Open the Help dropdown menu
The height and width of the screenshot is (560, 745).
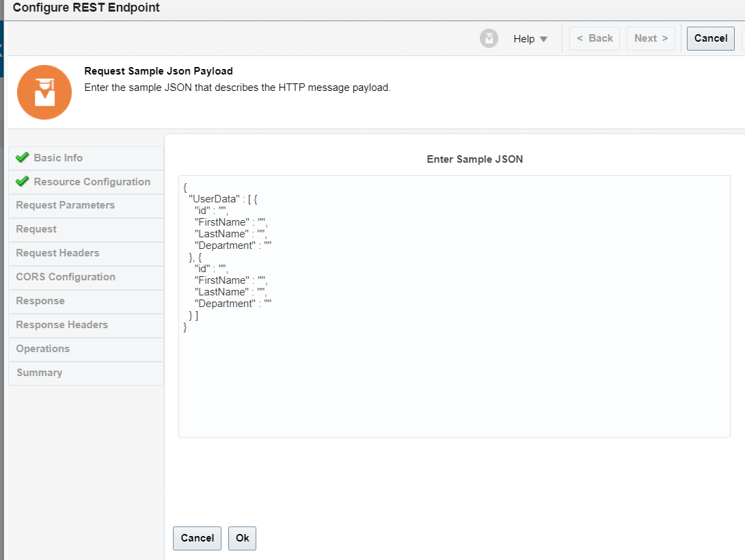(x=530, y=38)
